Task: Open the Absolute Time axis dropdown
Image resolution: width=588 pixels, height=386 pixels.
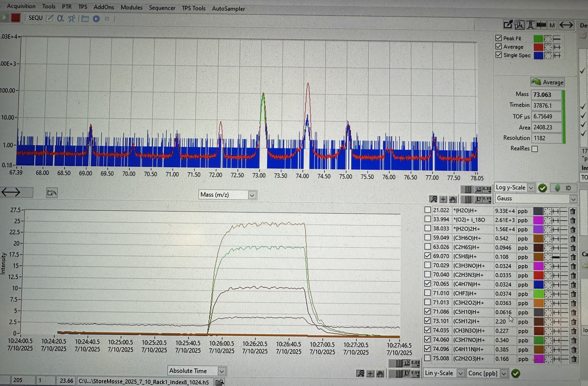Action: coord(222,371)
